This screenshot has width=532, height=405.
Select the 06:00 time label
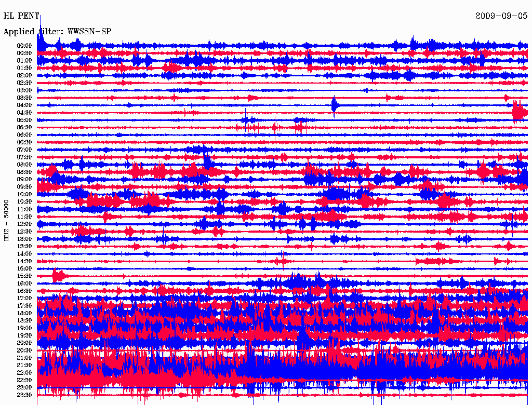(24, 135)
